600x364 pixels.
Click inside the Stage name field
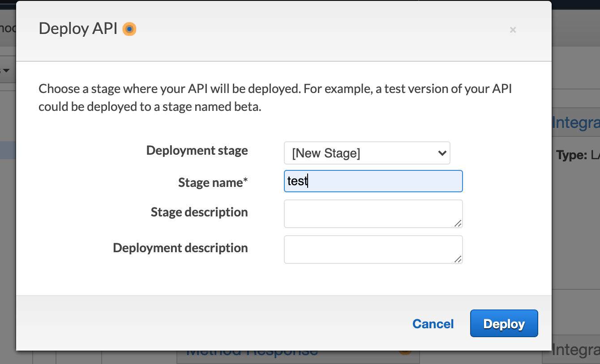tap(373, 181)
